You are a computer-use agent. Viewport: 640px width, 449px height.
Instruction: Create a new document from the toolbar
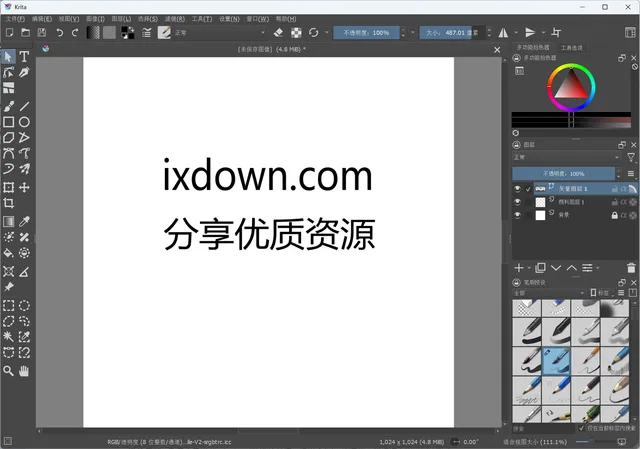tap(10, 33)
